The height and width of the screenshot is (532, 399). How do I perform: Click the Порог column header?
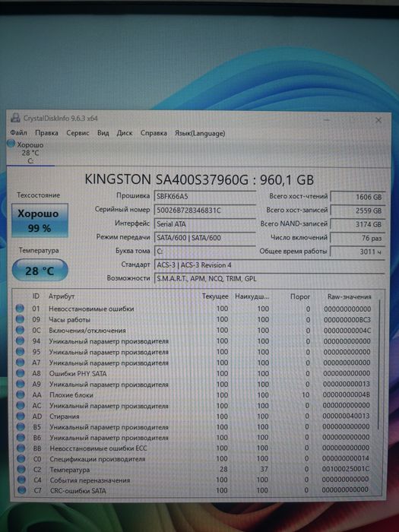[300, 296]
